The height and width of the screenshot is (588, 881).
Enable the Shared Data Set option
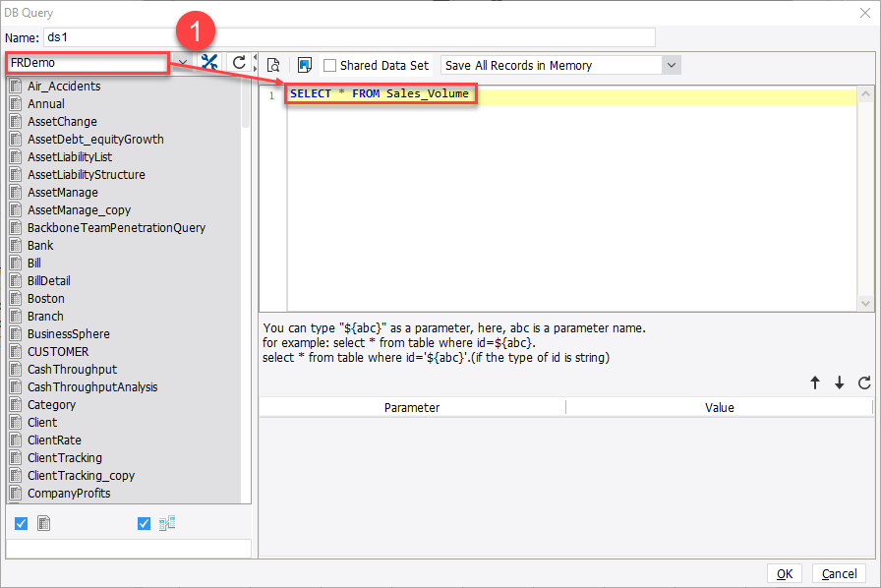coord(332,65)
